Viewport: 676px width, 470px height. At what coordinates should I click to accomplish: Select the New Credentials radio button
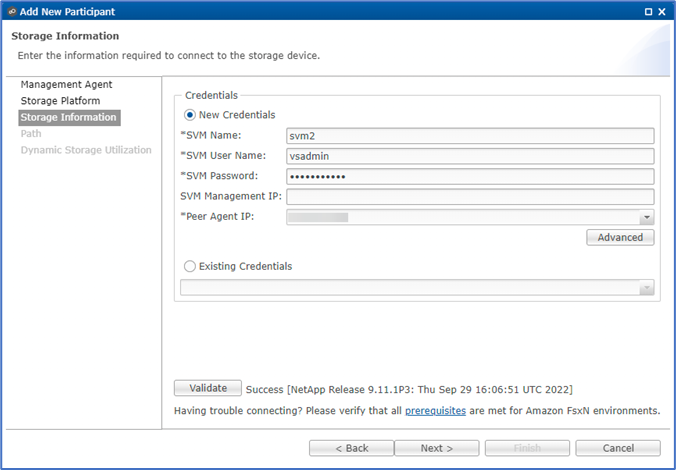click(190, 115)
